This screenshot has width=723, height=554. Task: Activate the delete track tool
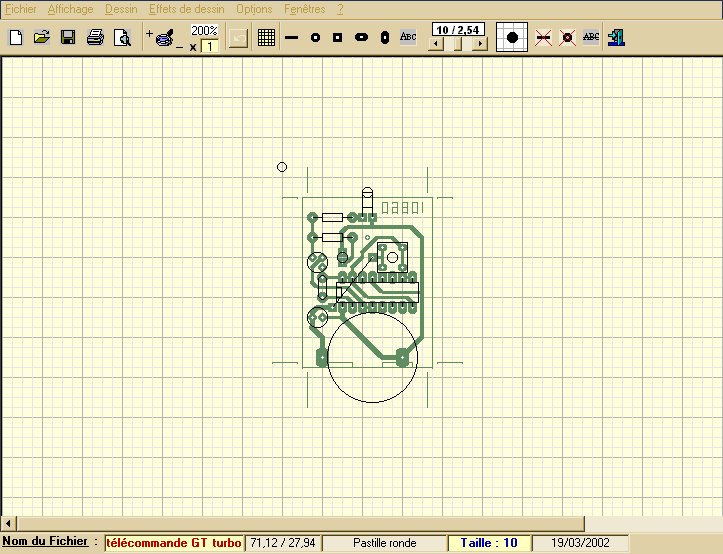click(x=543, y=38)
